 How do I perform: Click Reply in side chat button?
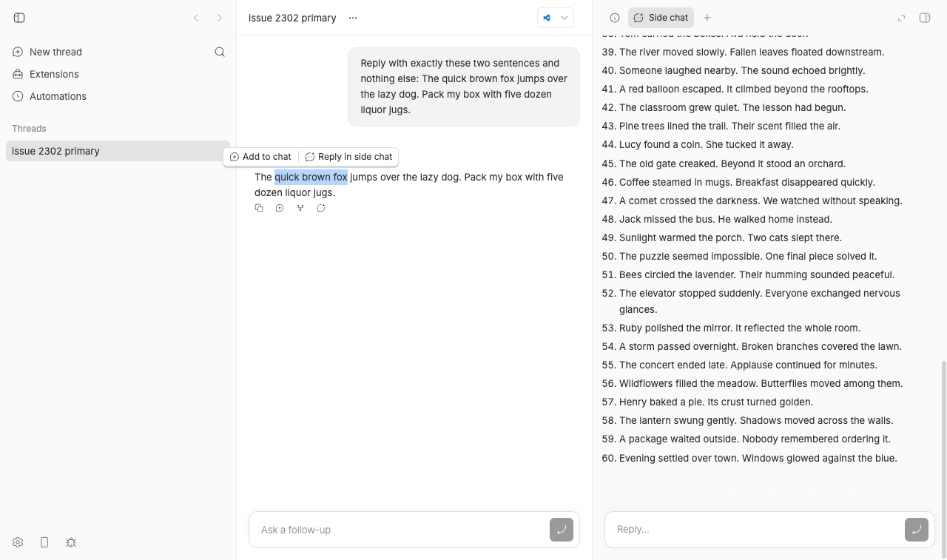pos(348,157)
